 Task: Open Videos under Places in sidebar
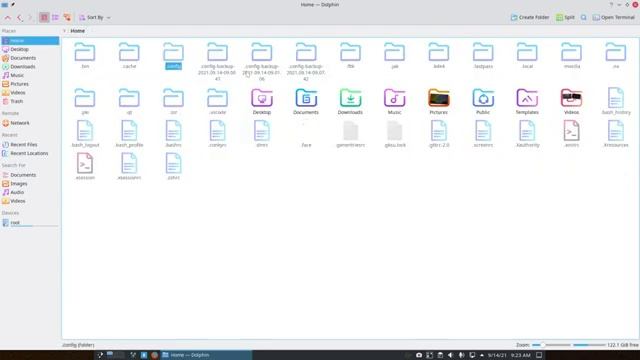30,93
